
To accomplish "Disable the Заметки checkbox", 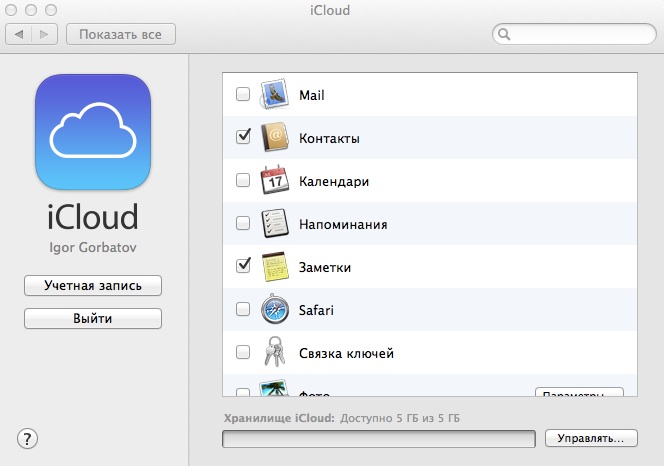I will tap(243, 266).
